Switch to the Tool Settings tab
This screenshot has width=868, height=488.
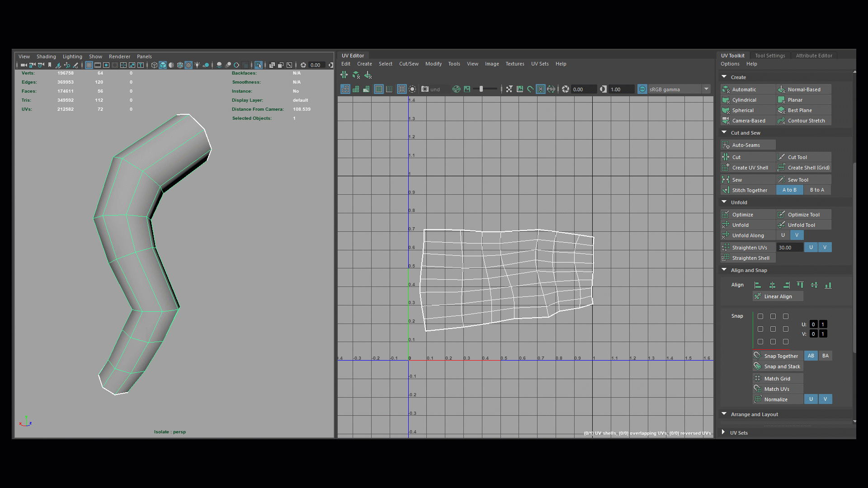tap(770, 55)
